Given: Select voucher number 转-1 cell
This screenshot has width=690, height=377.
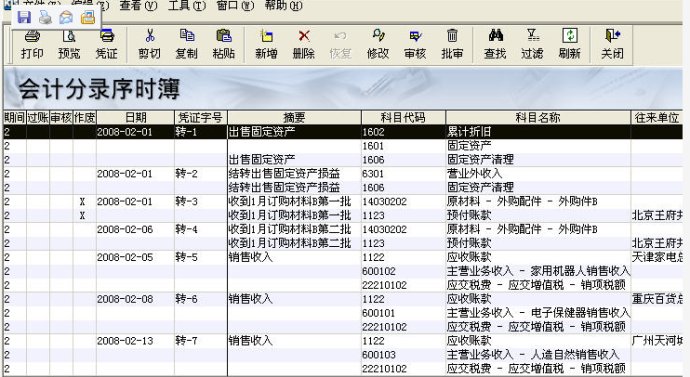Looking at the screenshot, I should click(201, 132).
